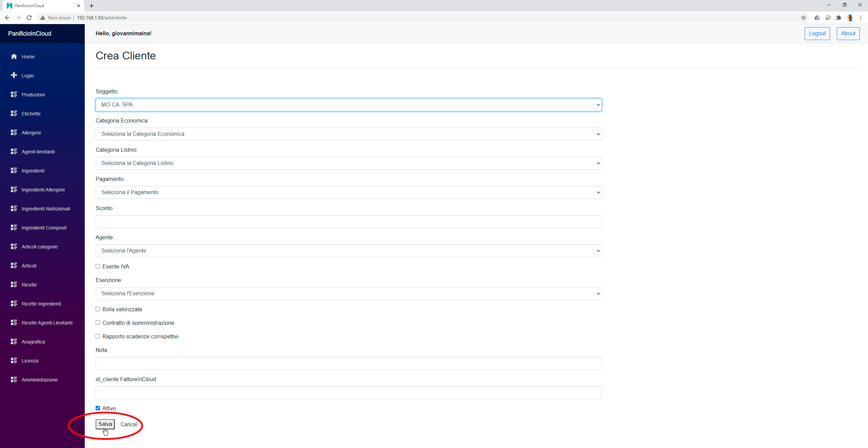Enable Bolla valorizzata checkbox
Viewport: 868px width, 448px height.
[x=98, y=309]
